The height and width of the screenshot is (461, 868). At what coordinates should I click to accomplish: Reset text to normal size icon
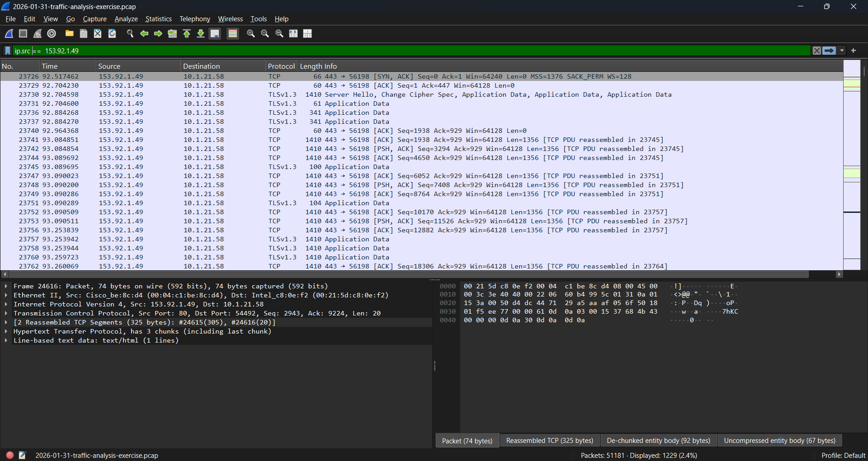click(x=279, y=33)
